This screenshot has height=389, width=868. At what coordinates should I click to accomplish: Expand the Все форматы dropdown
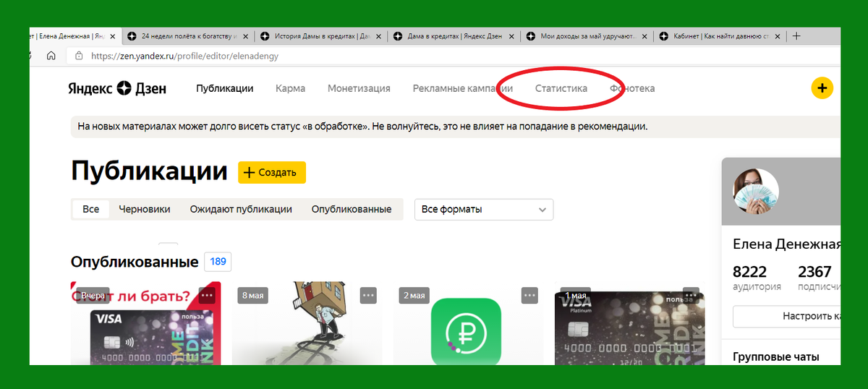[483, 210]
